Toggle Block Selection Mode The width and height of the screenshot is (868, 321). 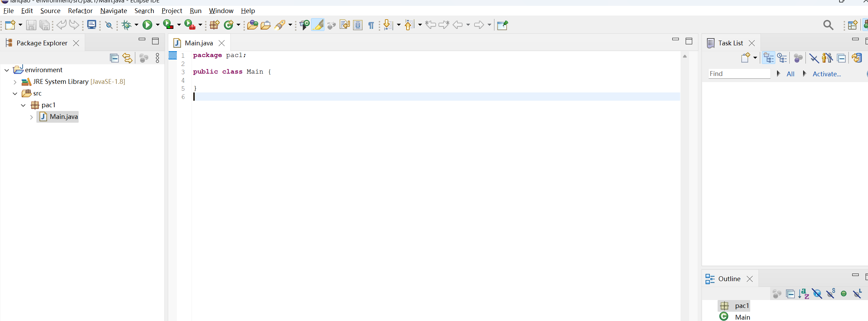pos(358,25)
